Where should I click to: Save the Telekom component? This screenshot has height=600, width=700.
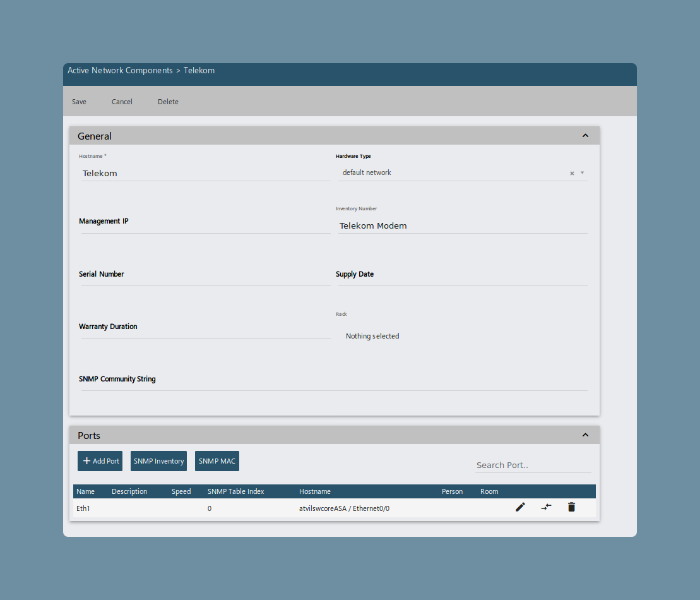coord(79,102)
